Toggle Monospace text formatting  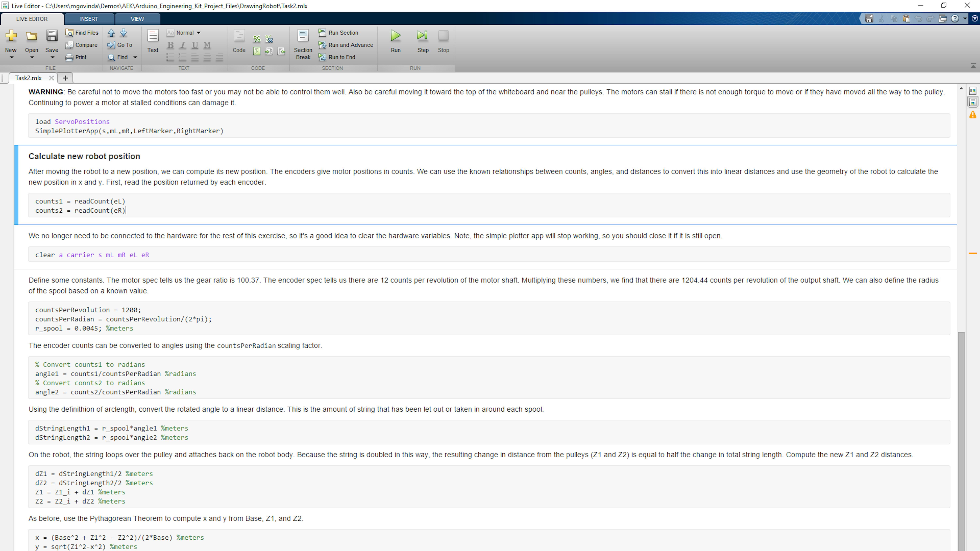[207, 45]
